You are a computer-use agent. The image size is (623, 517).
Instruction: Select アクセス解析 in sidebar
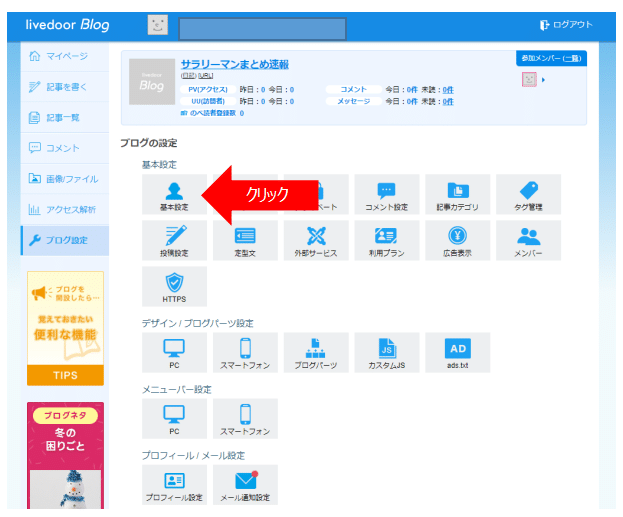coord(65,209)
